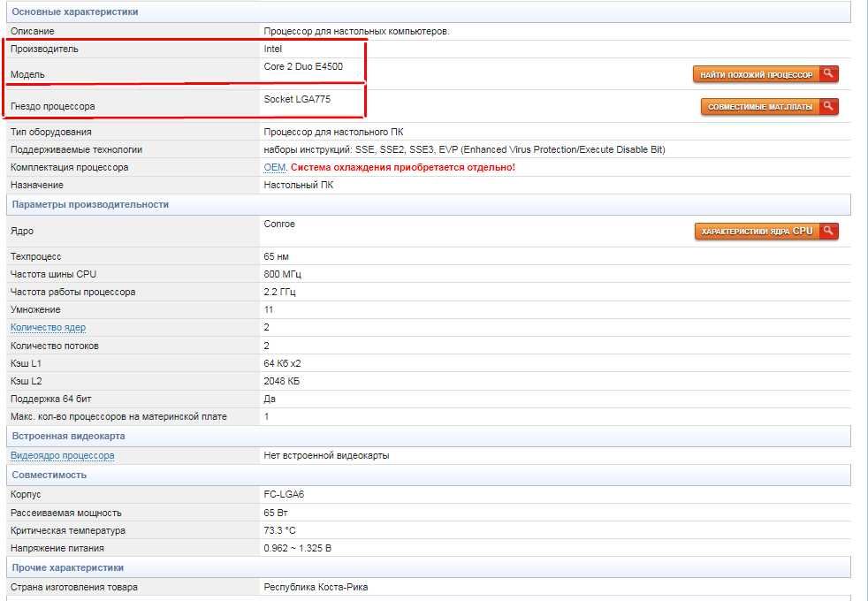Click the СОВМЕСТИМЫЕ МАТ.ПЛАТЫ button
The width and height of the screenshot is (868, 601).
click(x=770, y=106)
